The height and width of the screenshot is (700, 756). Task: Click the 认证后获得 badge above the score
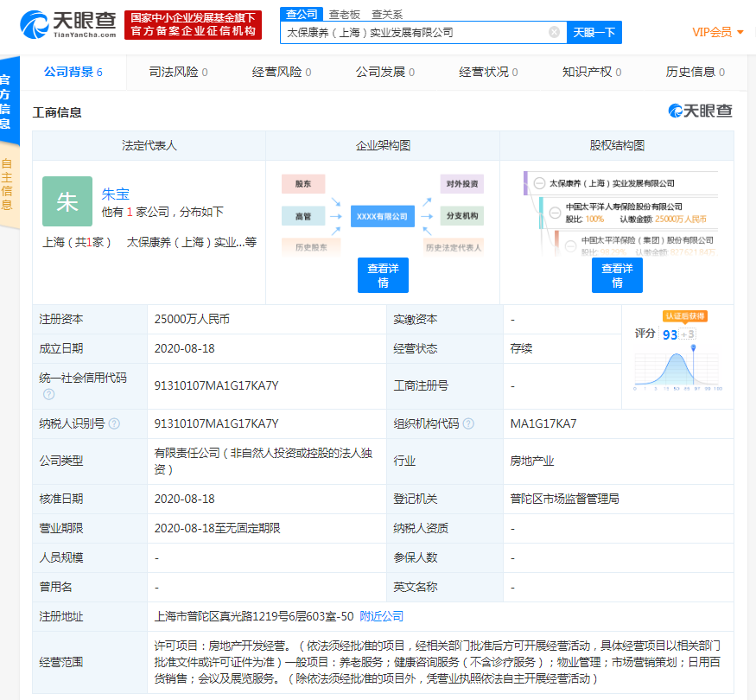685,316
